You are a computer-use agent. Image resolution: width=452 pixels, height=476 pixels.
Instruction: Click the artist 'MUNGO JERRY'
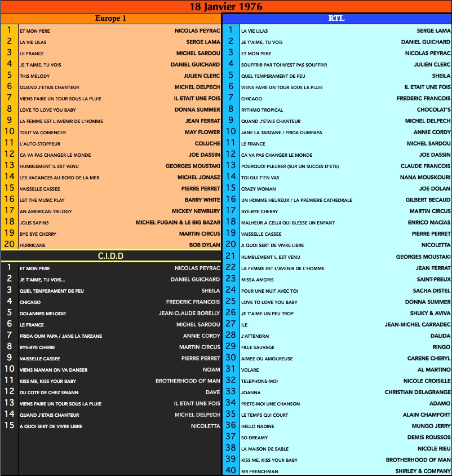(x=431, y=426)
